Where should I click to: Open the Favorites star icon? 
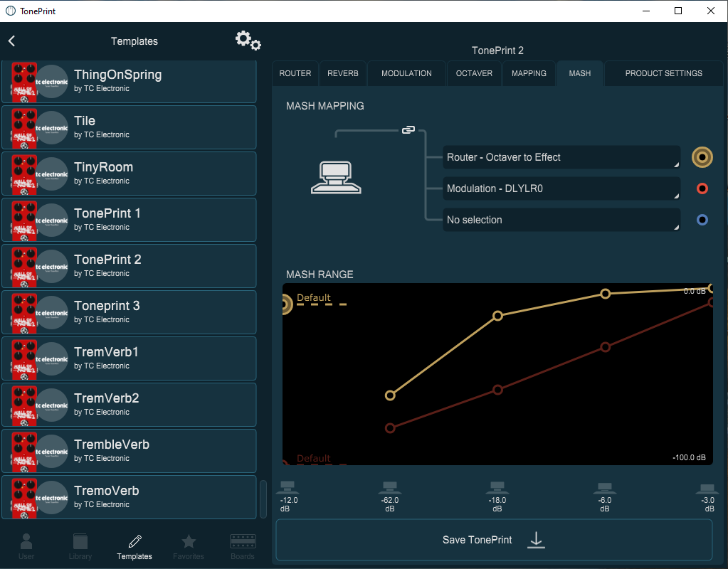189,541
